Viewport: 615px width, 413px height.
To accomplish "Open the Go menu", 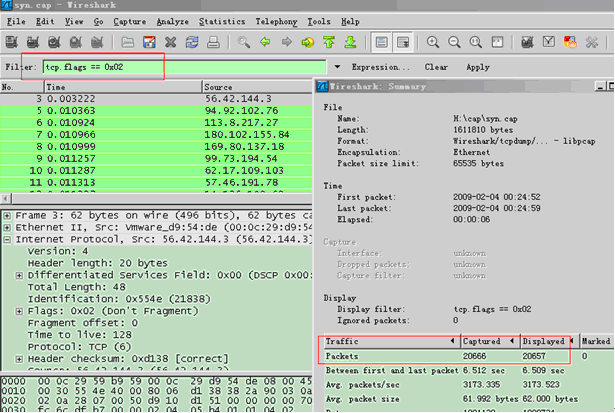I will click(98, 22).
